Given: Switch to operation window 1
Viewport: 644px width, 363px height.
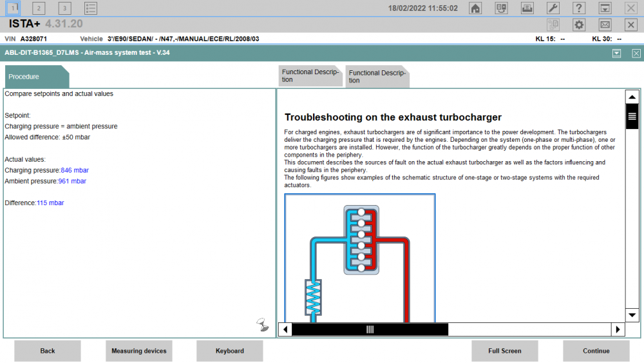Looking at the screenshot, I should click(13, 8).
